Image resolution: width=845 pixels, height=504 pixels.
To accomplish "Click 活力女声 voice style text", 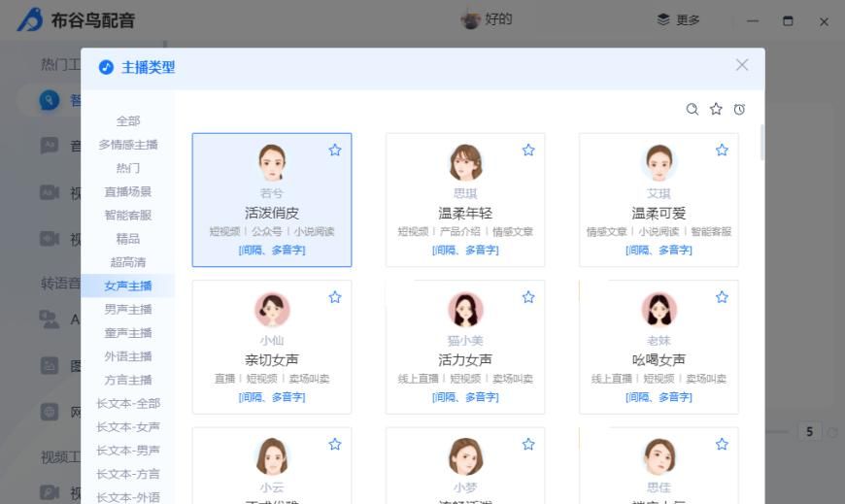I will [x=465, y=360].
